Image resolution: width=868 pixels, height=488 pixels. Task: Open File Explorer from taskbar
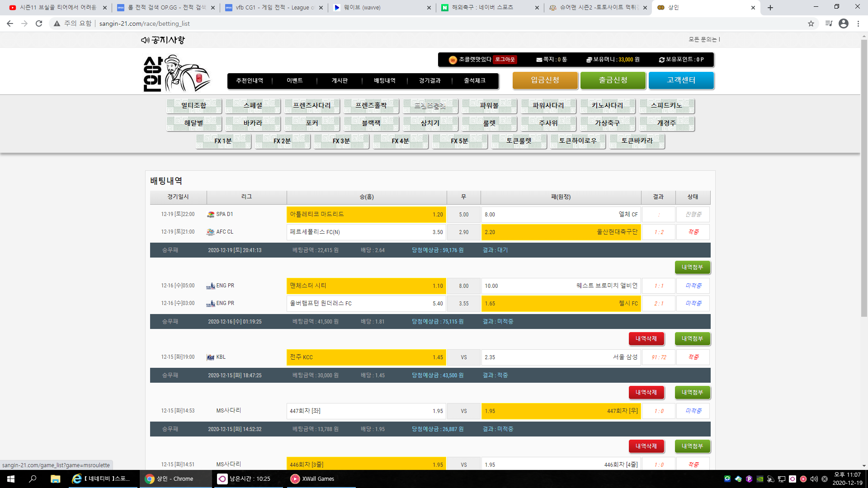click(x=55, y=479)
